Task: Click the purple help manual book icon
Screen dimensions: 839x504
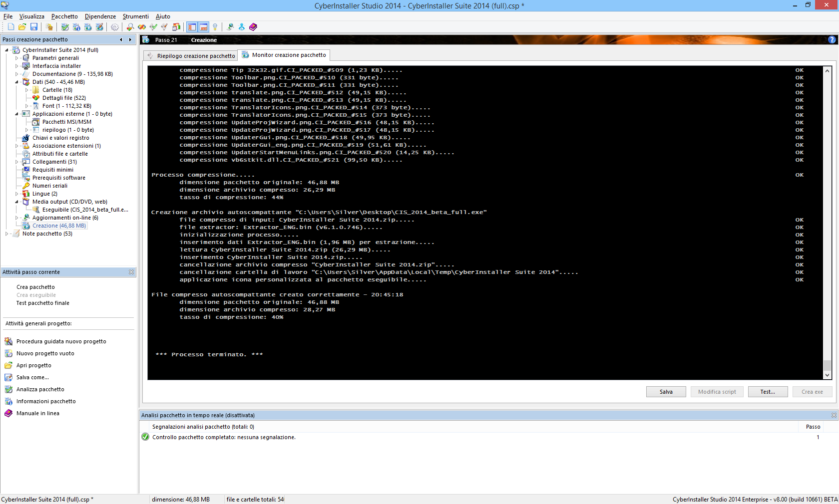Action: (253, 27)
